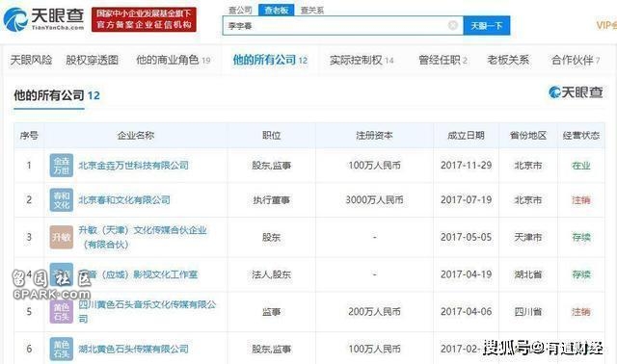Focus the search input containing 李宇春

click(343, 26)
